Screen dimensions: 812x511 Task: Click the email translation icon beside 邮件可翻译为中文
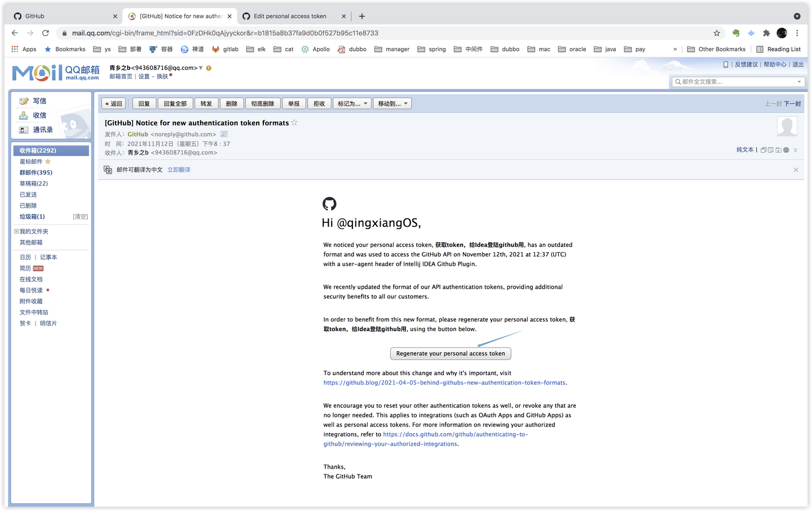click(107, 169)
